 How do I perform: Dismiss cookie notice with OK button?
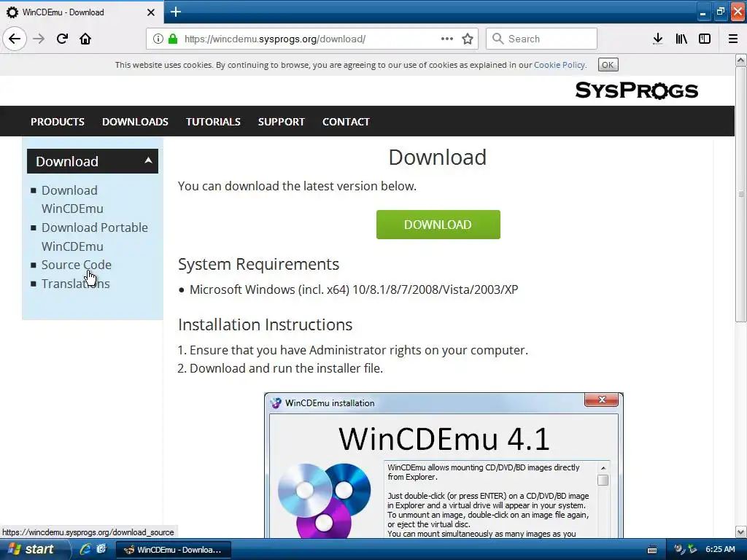608,65
